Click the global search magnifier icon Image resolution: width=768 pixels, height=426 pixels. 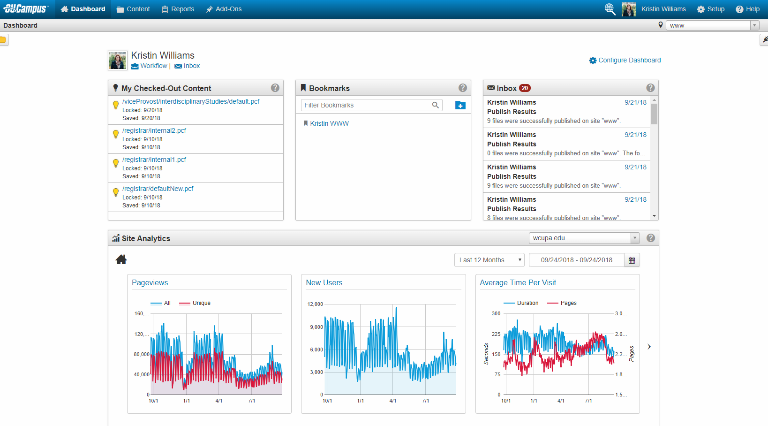[610, 9]
